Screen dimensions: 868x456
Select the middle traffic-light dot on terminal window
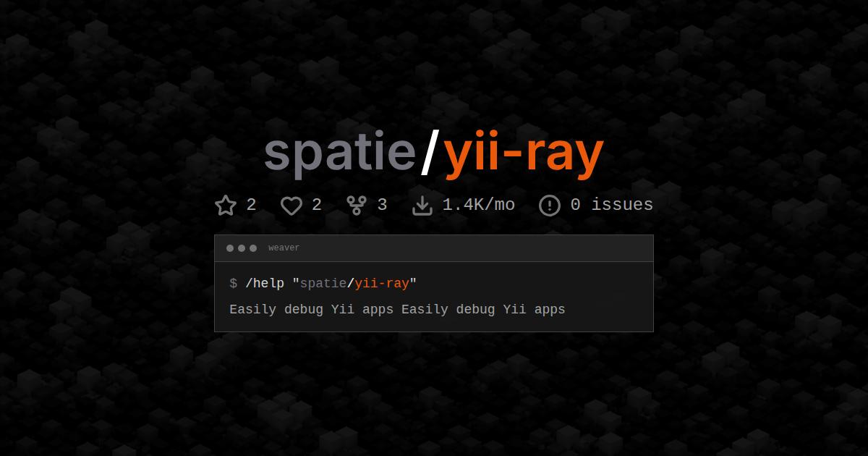point(240,248)
